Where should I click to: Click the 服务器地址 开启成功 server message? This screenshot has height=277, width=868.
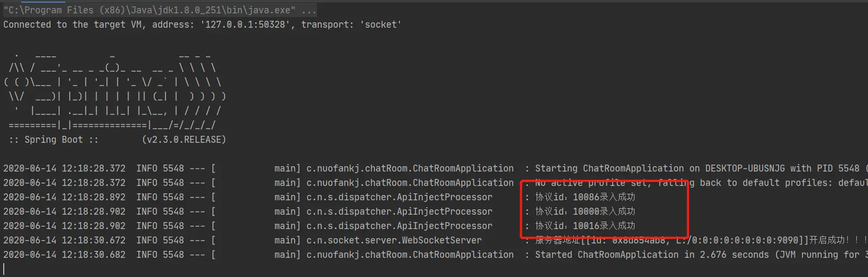coord(701,240)
